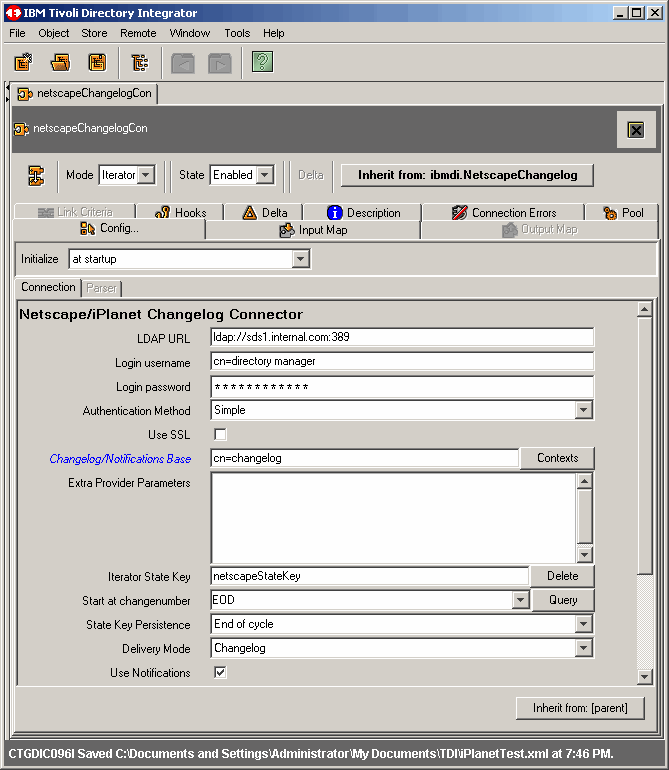This screenshot has height=770, width=669.
Task: Open the Authentication Method dropdown
Action: click(x=584, y=410)
